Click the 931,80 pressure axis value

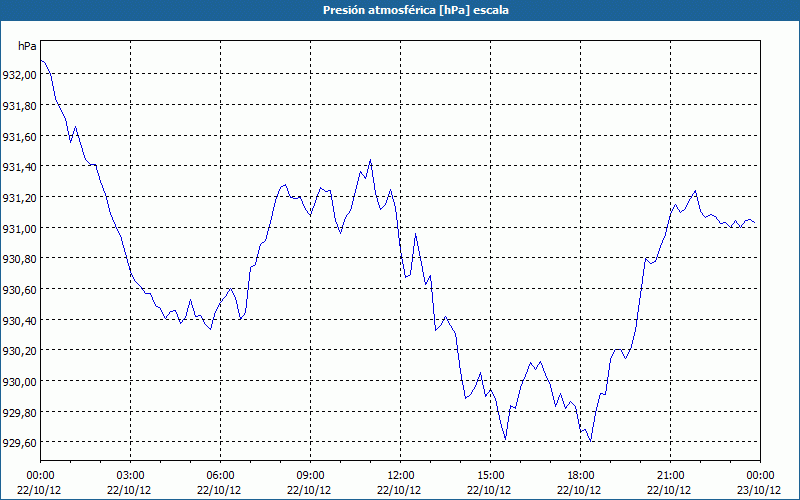pyautogui.click(x=19, y=106)
